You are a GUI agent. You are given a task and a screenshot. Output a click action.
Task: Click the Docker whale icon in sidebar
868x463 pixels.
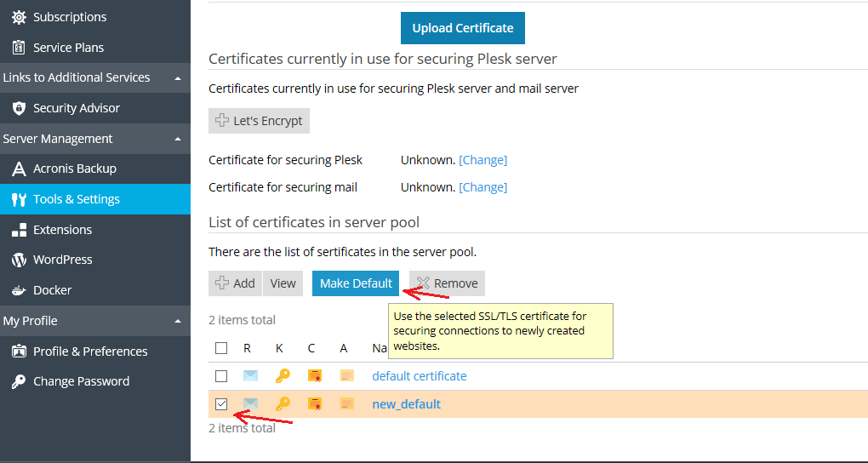19,290
